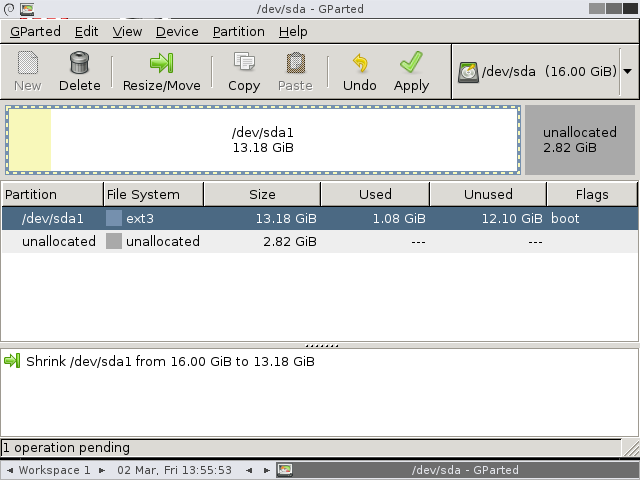Click the Debian swirl icon in the title bar
The image size is (640, 480).
point(9,9)
